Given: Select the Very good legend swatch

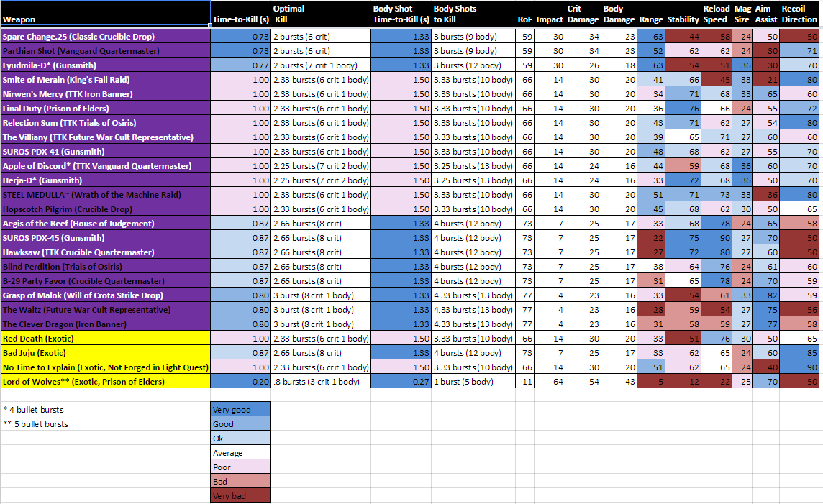Looking at the screenshot, I should click(241, 410).
